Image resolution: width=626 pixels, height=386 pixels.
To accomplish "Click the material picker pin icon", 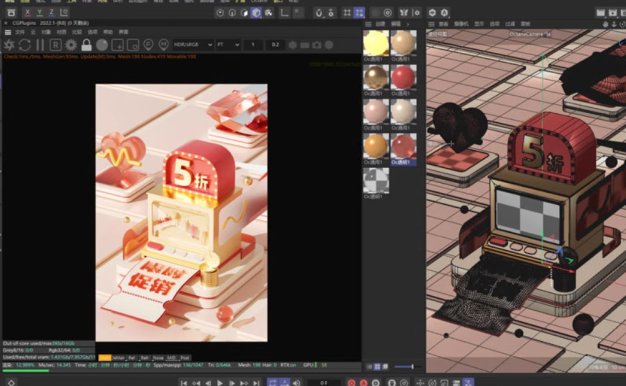I will coord(163,45).
